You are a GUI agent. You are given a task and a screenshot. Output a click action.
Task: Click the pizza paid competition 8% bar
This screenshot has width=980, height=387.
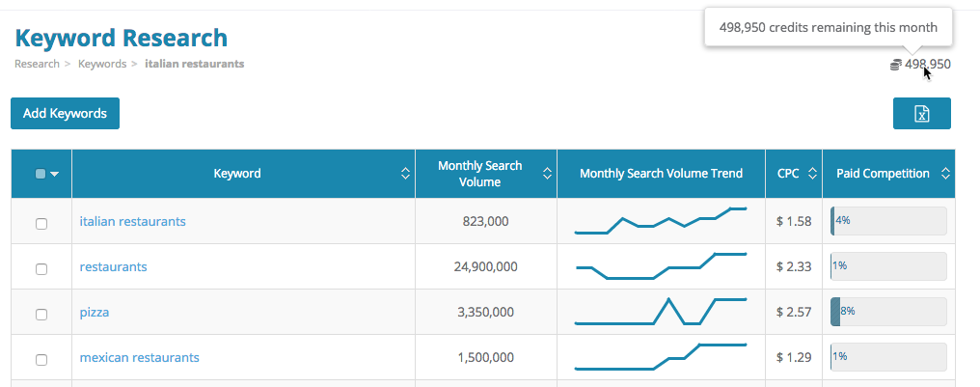click(x=888, y=312)
